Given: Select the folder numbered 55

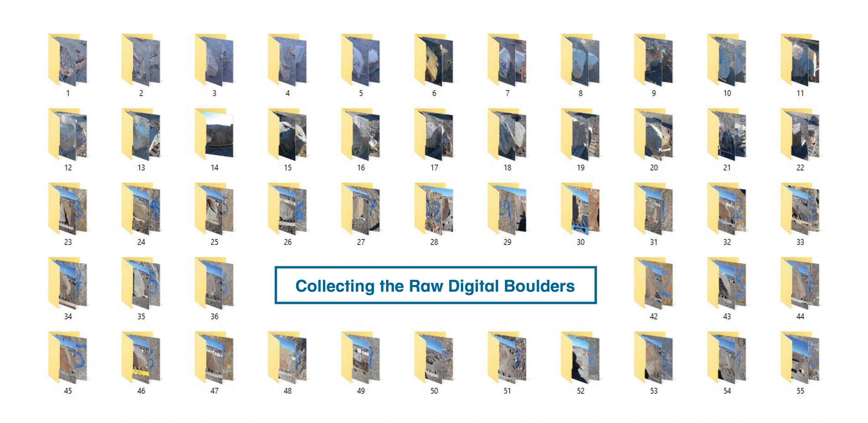Looking at the screenshot, I should pos(800,358).
